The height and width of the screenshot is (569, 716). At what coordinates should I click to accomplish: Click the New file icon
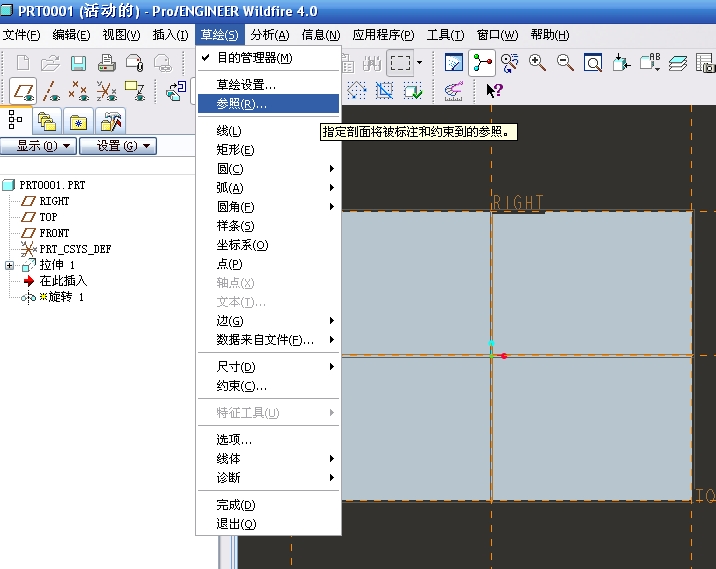click(23, 63)
